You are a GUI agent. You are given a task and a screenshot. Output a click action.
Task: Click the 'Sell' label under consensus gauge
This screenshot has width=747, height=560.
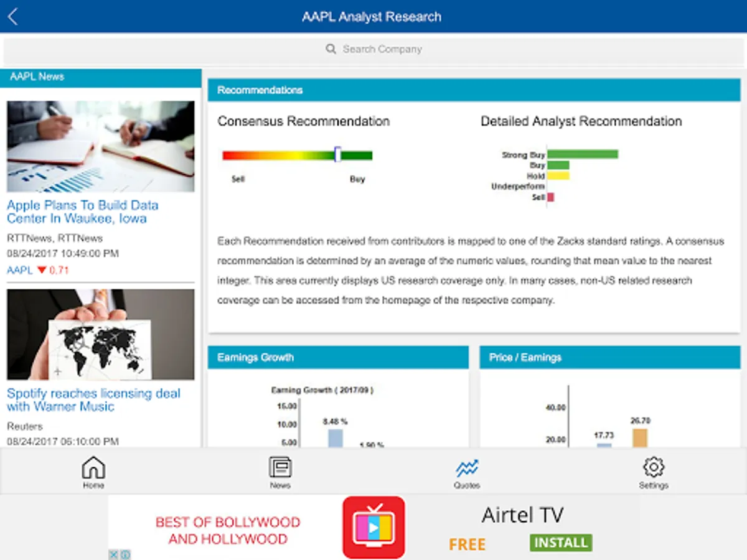click(x=238, y=179)
